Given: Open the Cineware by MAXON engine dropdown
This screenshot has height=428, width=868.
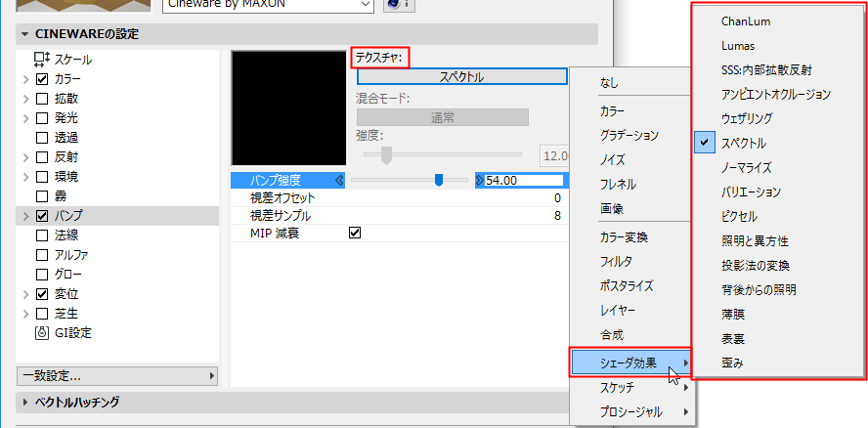Looking at the screenshot, I should click(268, 4).
